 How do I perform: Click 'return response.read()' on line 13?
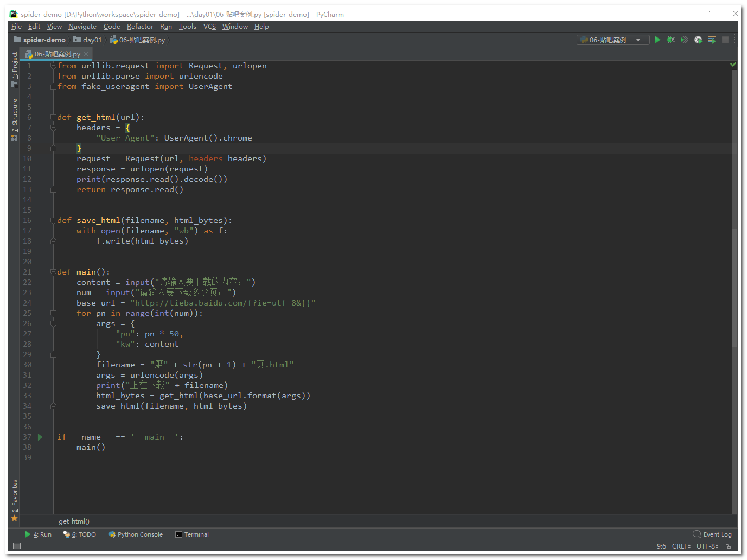[x=130, y=189]
